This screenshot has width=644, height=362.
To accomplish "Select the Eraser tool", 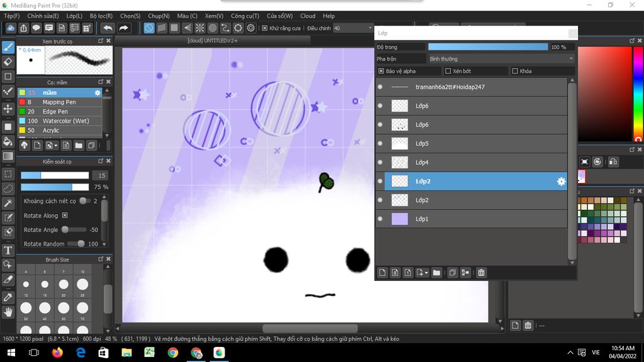I will coord(8,62).
